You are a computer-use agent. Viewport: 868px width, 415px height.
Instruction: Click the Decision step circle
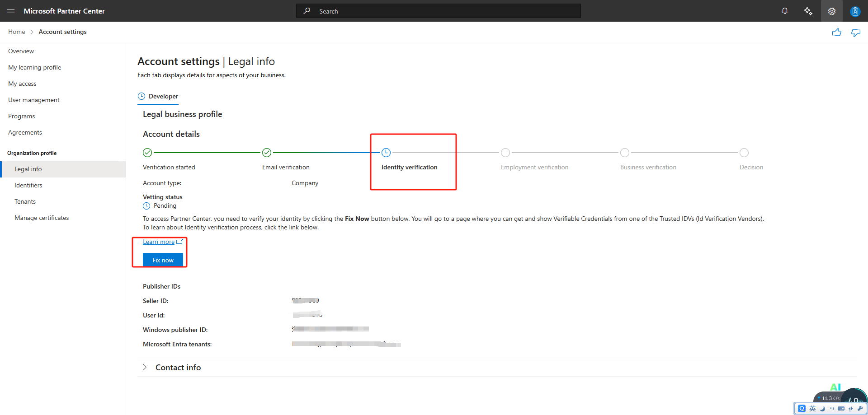coord(744,153)
